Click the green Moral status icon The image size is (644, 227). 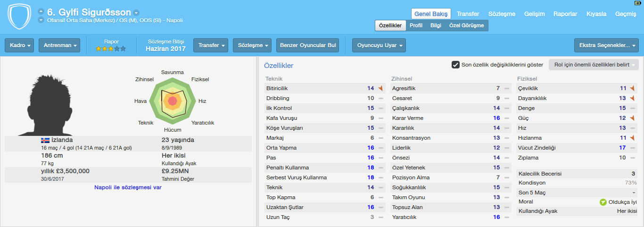click(603, 202)
